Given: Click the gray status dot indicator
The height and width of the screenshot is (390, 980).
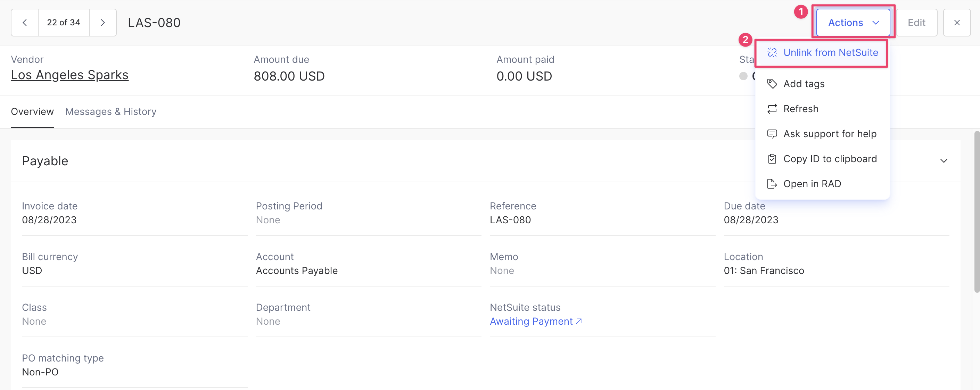Looking at the screenshot, I should click(743, 76).
